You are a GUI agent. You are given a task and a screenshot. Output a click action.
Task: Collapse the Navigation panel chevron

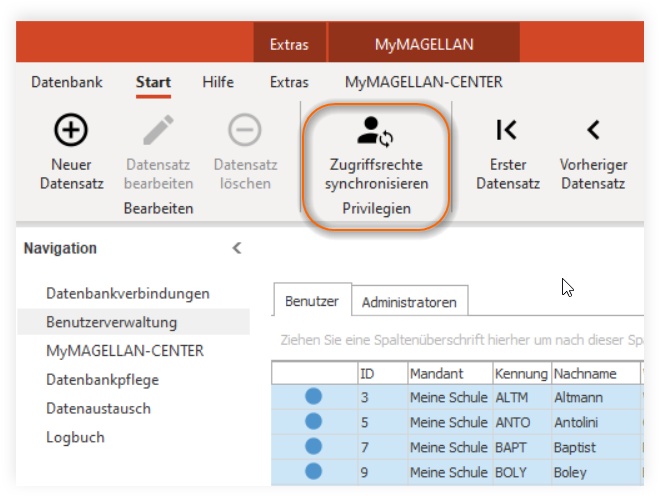(x=237, y=248)
